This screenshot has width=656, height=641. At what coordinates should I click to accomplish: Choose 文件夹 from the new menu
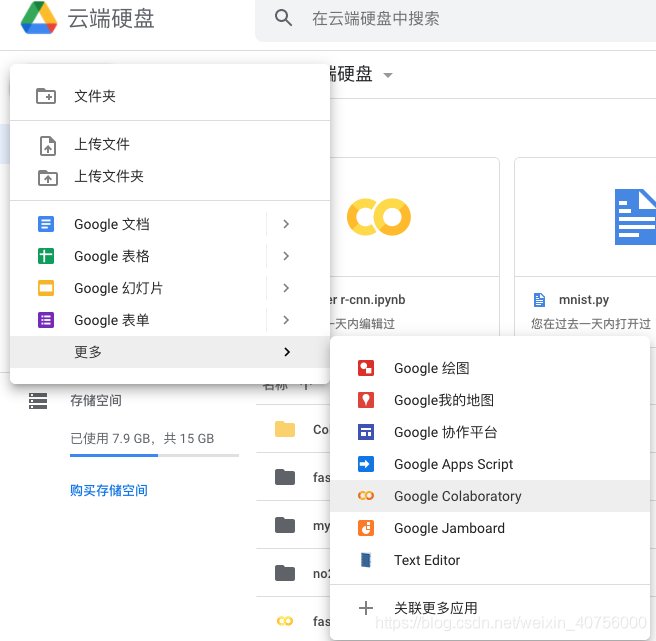[170, 96]
